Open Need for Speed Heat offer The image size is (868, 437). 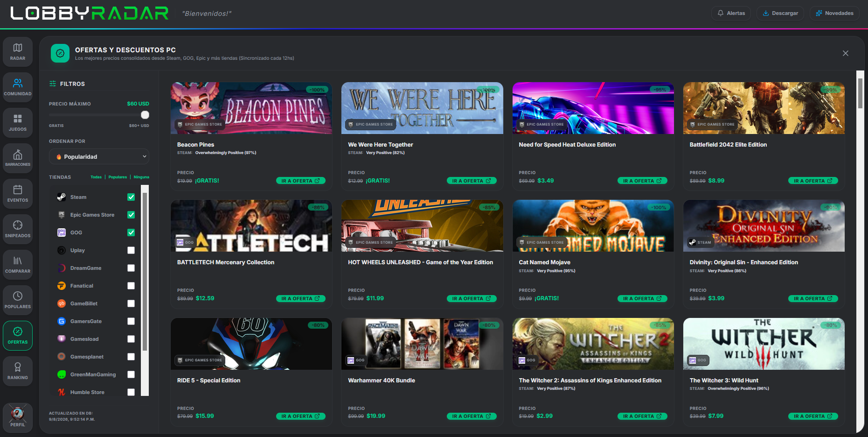pos(643,181)
